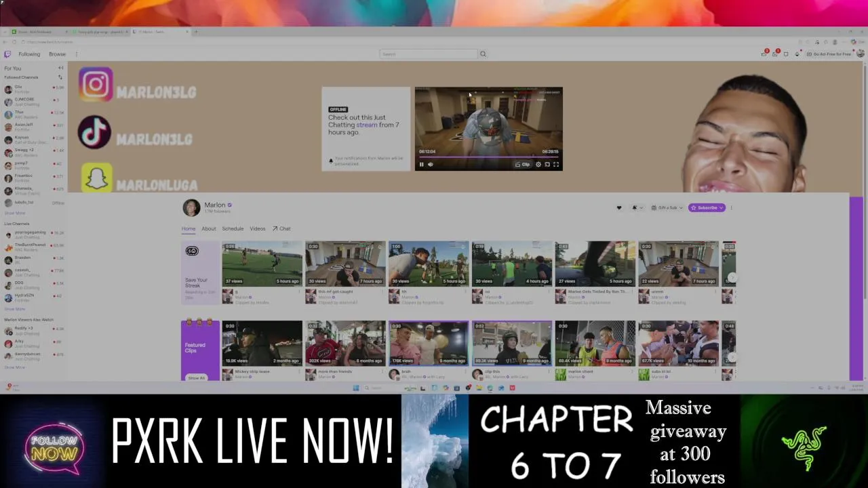Open the Twitch home logo
Viewport: 868px width, 488px height.
pyautogui.click(x=7, y=54)
